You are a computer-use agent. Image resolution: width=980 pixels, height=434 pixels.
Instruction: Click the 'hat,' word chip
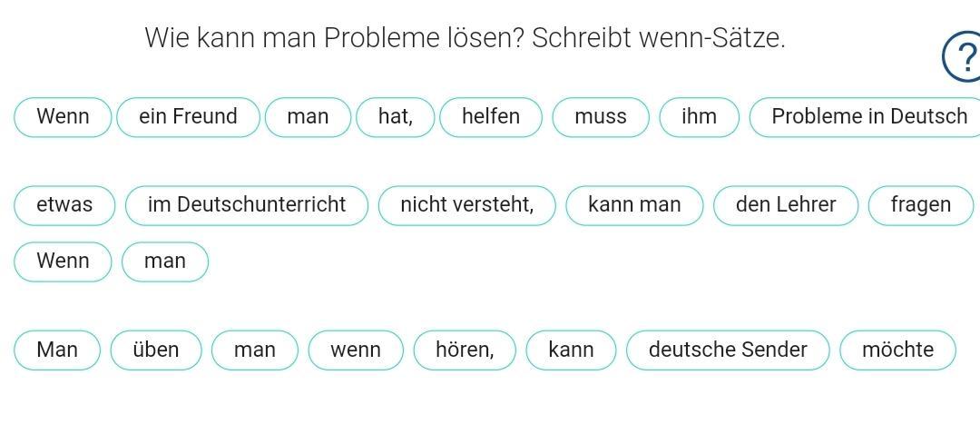tap(395, 117)
